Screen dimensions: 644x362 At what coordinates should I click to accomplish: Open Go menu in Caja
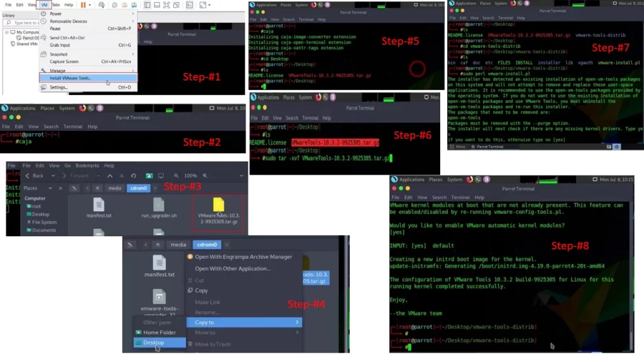(67, 166)
